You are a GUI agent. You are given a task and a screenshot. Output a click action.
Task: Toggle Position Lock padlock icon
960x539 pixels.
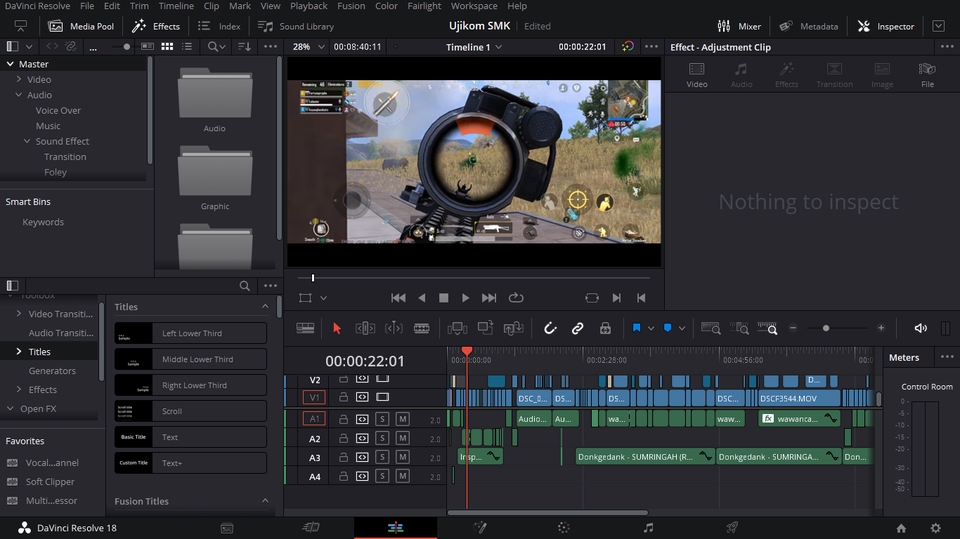pos(605,328)
